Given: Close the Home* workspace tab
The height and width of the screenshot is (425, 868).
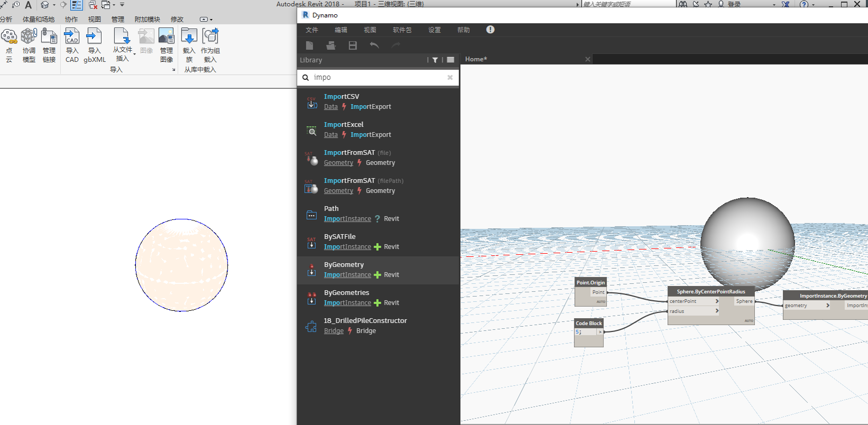Looking at the screenshot, I should click(588, 59).
